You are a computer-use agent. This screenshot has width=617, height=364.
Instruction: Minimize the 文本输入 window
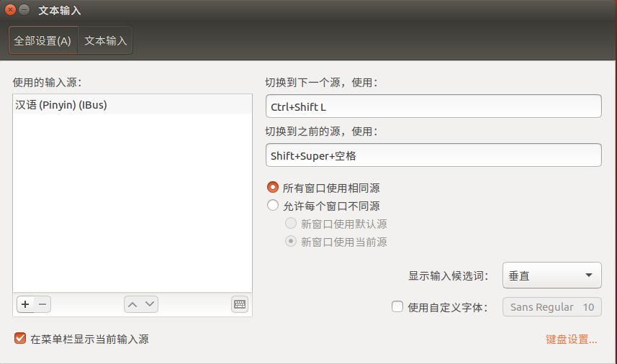coord(24,9)
